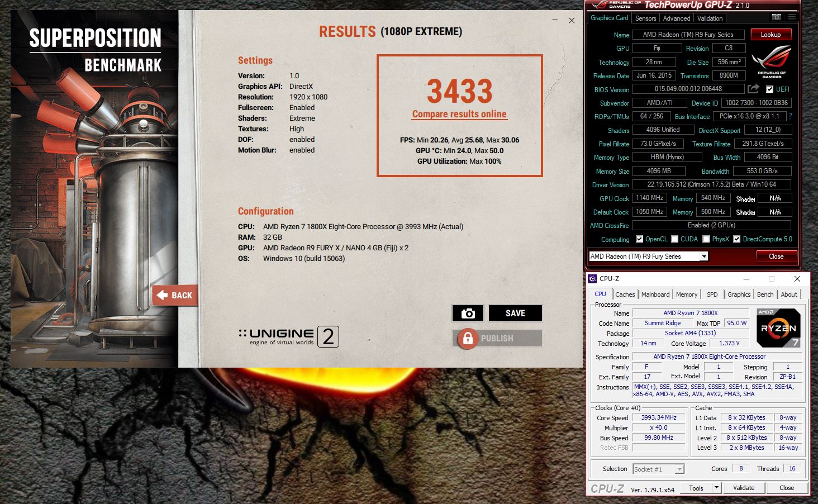Image resolution: width=818 pixels, height=504 pixels.
Task: Toggle the CUDA checkbox
Action: [x=675, y=239]
